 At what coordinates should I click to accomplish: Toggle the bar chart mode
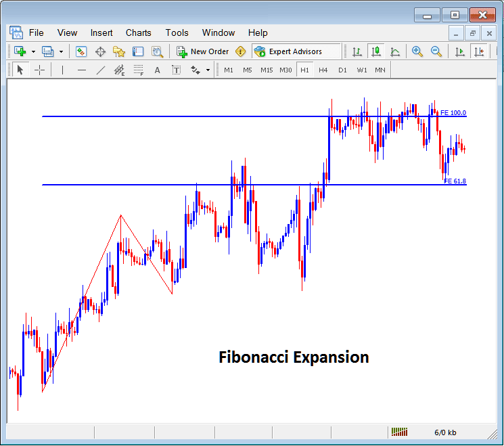357,51
